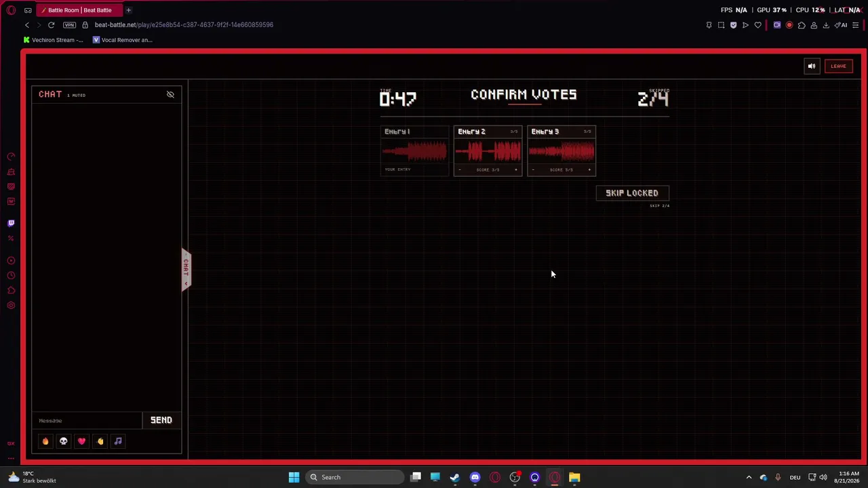Decrease Entry 3 score with minus
868x488 pixels.
pyautogui.click(x=533, y=169)
